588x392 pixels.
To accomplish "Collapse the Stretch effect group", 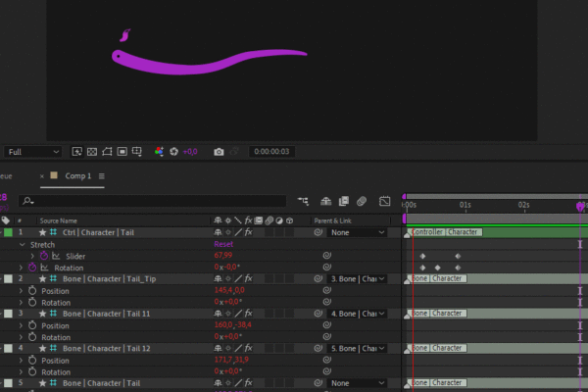I will pos(23,244).
